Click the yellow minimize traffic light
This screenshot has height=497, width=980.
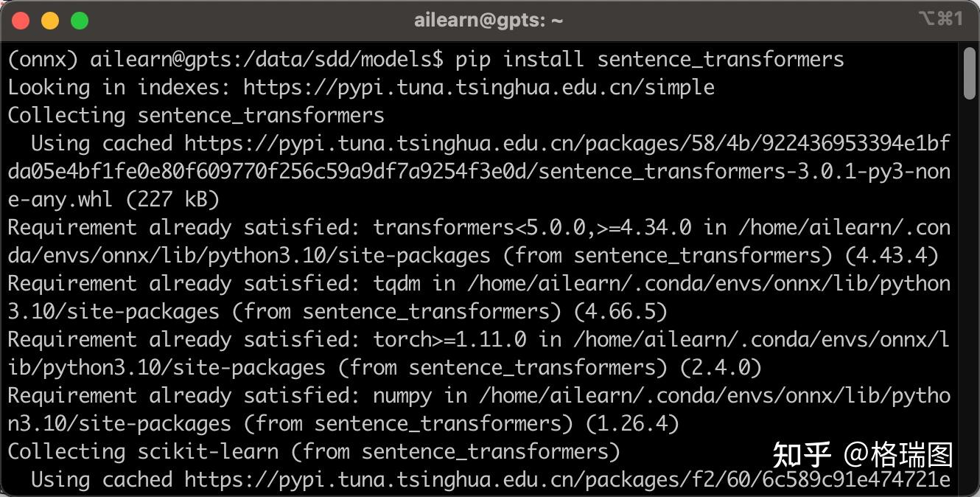tap(49, 20)
